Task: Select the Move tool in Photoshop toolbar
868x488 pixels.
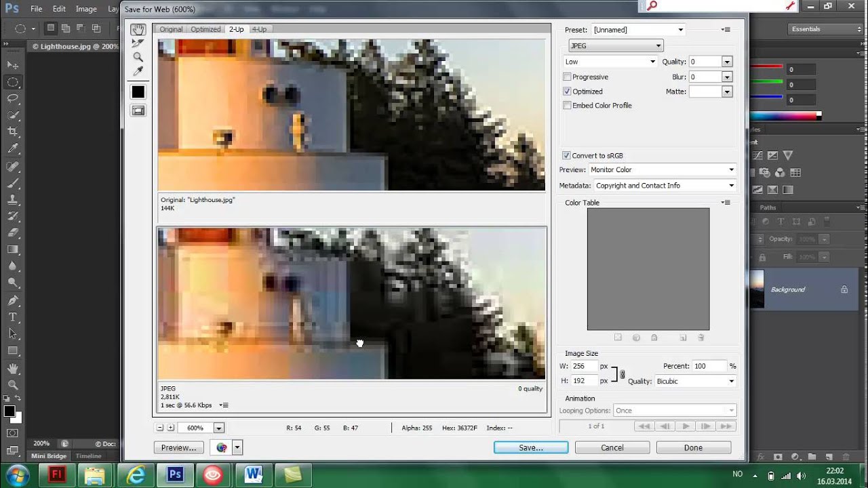Action: [13, 65]
